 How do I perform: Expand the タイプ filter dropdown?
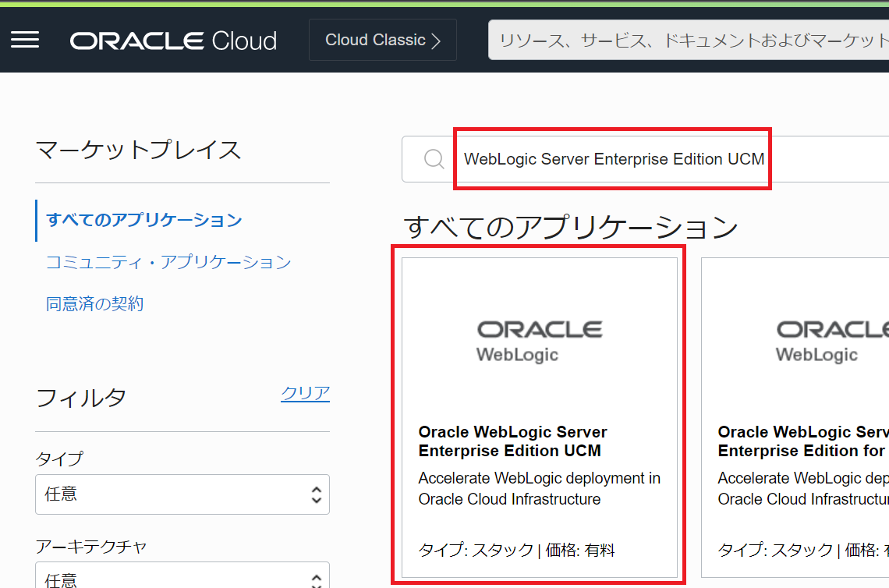tap(182, 494)
